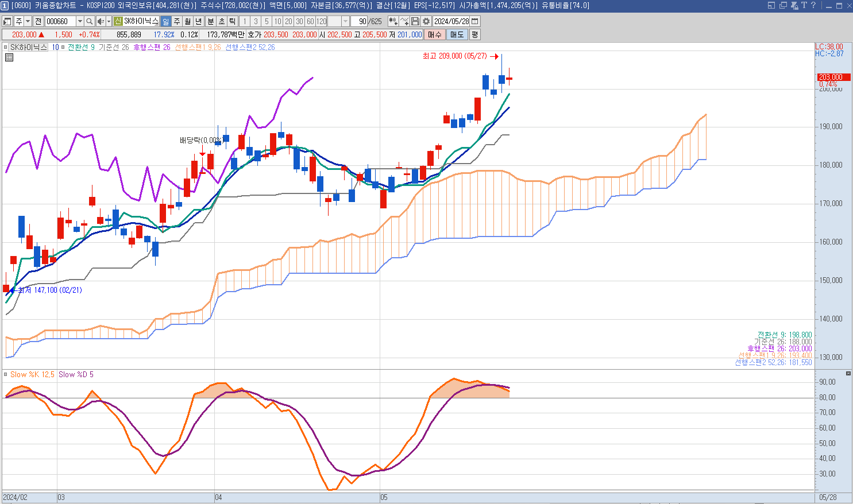Expand the arrow next to speaker icon
The height and width of the screenshot is (504, 853).
109,21
